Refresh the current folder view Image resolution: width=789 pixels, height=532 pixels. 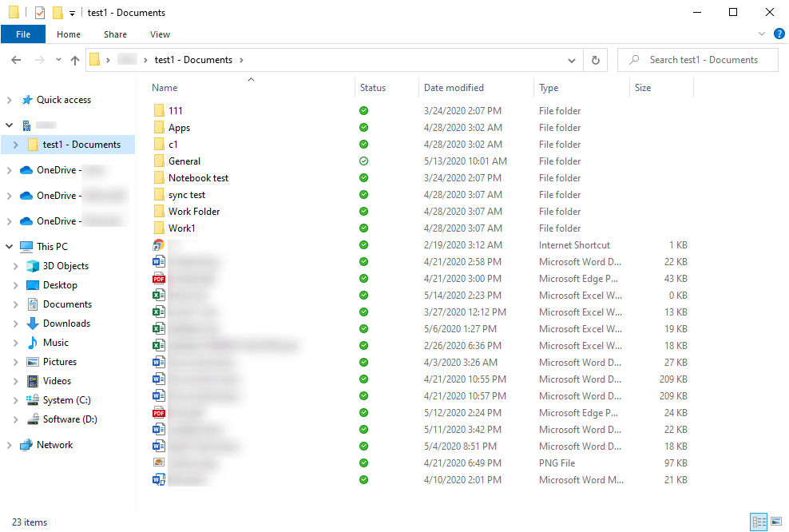[595, 60]
